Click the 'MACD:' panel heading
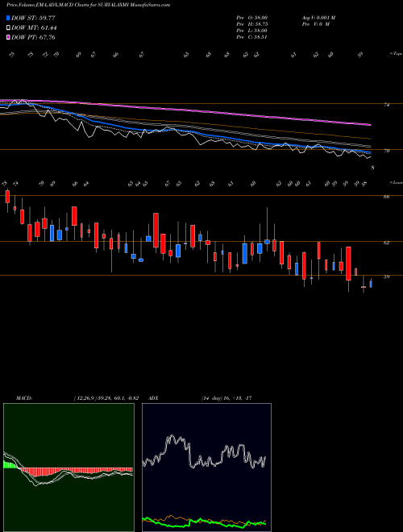Screen dimensions: 403x532 [24, 398]
